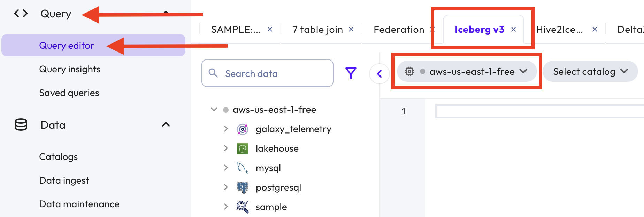The image size is (644, 217).
Task: Open Query insights page
Action: coord(70,69)
